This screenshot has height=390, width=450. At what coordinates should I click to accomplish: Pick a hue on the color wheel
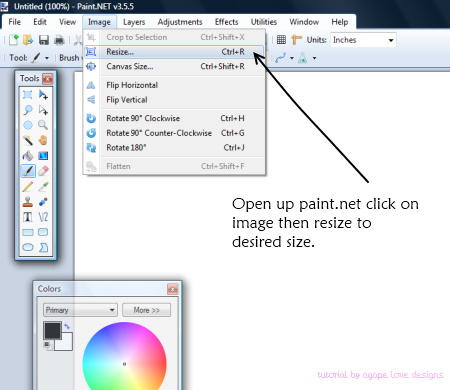(x=125, y=356)
